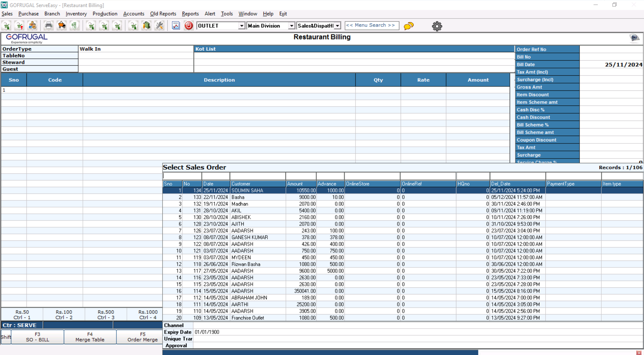Click the yellow chat bubbles icon

click(x=408, y=26)
